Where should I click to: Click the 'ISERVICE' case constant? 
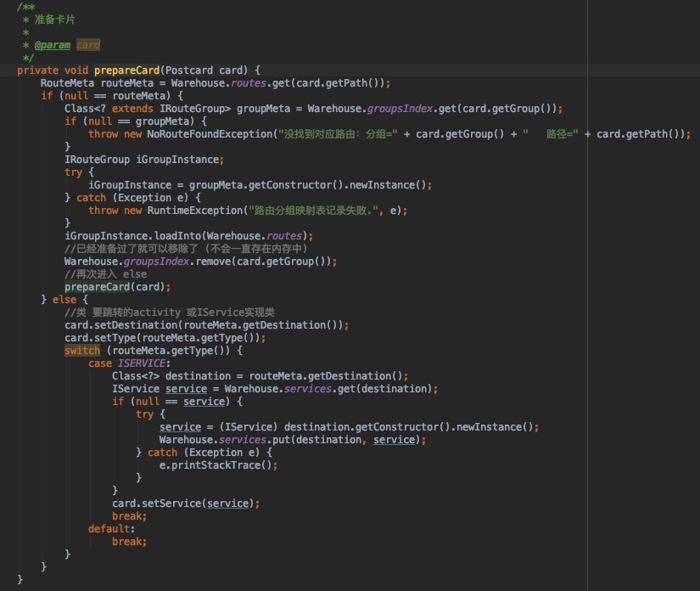142,363
